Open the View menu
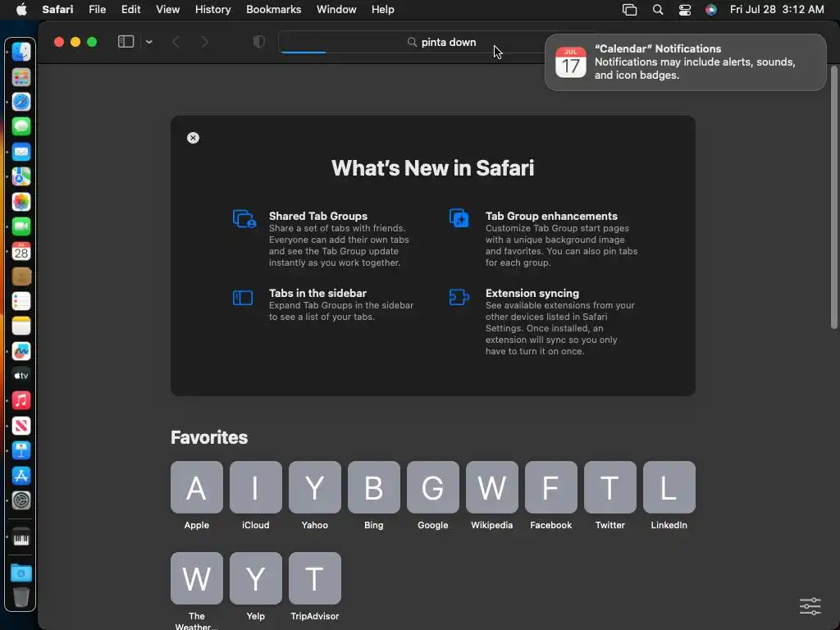 (167, 10)
